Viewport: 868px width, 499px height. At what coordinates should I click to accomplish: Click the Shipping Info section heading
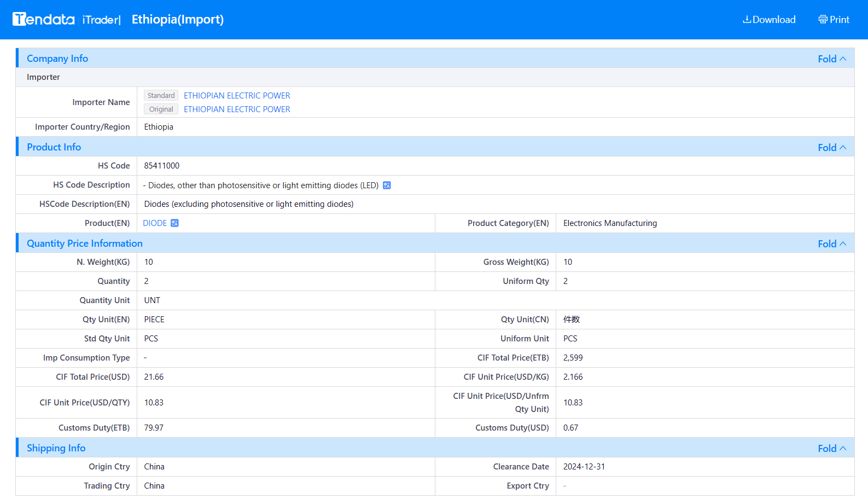point(56,448)
